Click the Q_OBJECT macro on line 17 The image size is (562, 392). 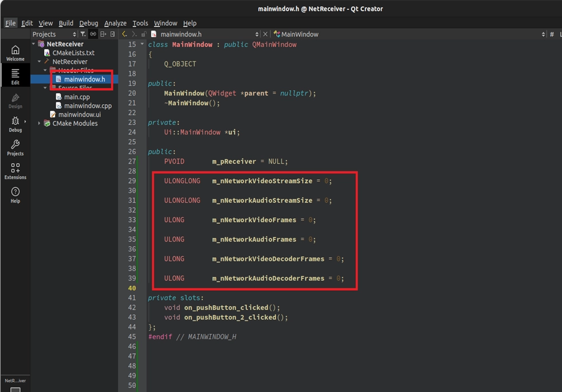pyautogui.click(x=180, y=64)
